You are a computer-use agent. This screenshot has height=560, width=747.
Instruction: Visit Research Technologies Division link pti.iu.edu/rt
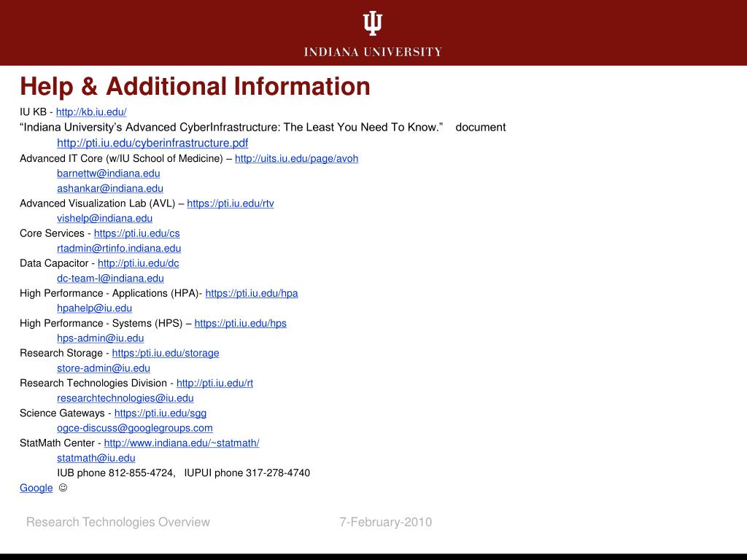pos(215,384)
